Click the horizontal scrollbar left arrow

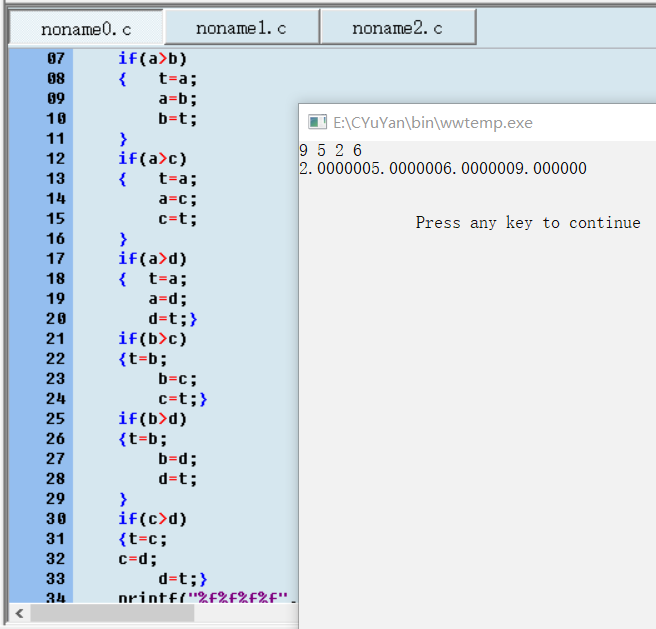(x=19, y=614)
